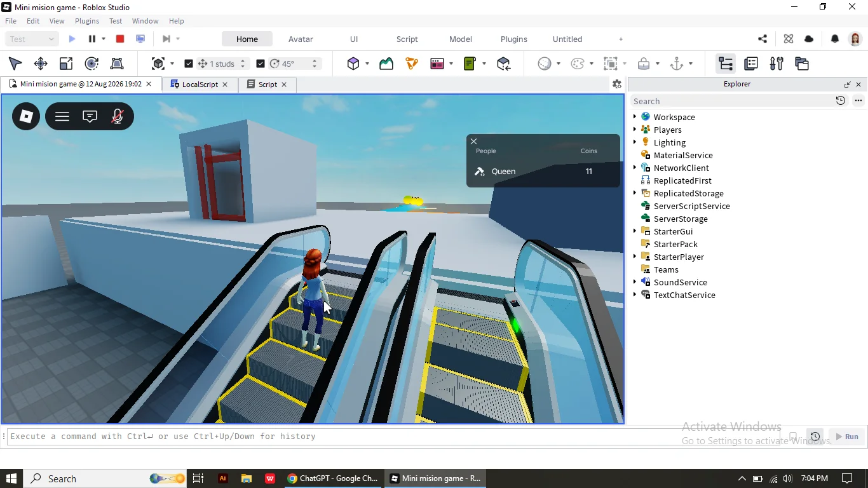Image resolution: width=868 pixels, height=488 pixels.
Task: Click the Anchor tool icon
Action: click(x=677, y=64)
